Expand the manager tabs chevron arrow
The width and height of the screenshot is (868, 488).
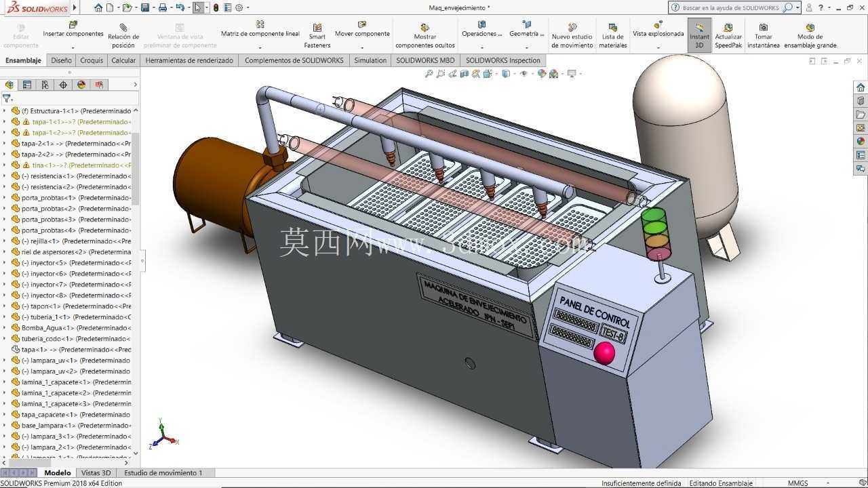(x=135, y=85)
